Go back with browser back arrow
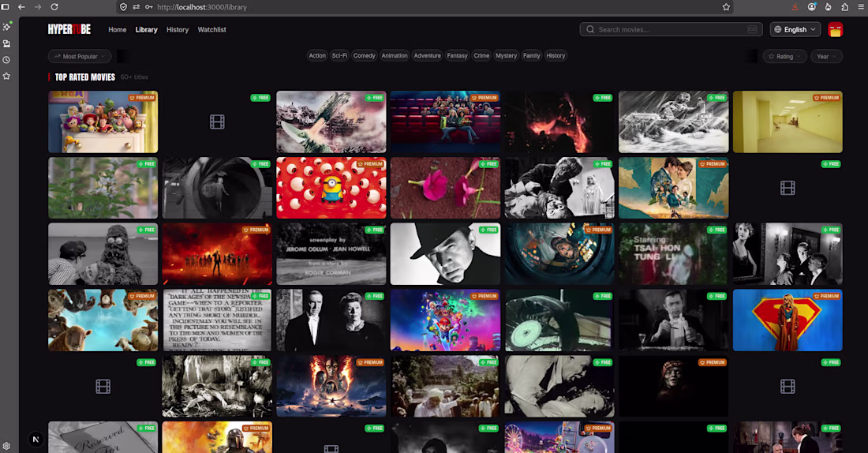The image size is (868, 453). 21,7
